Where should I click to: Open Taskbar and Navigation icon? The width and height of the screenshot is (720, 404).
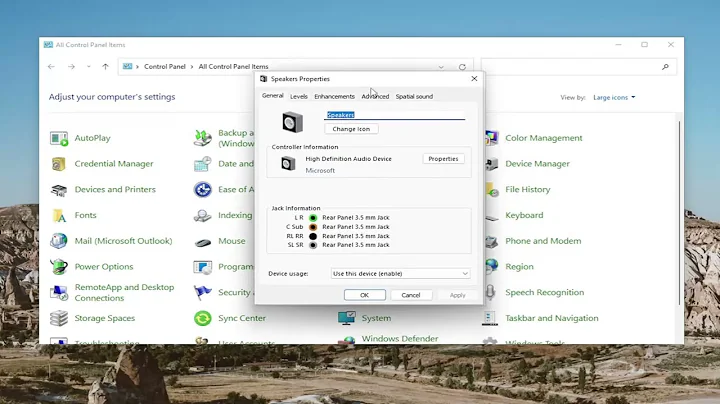(489, 318)
